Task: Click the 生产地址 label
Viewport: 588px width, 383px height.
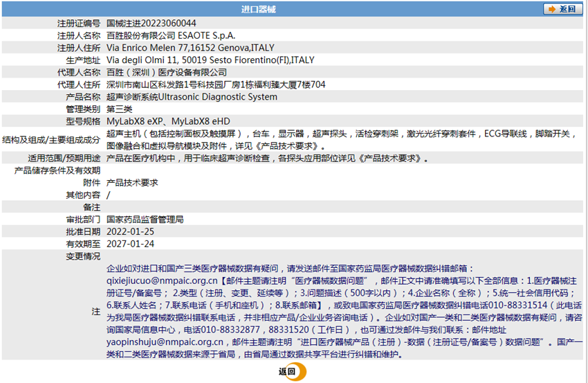Action: tap(83, 60)
